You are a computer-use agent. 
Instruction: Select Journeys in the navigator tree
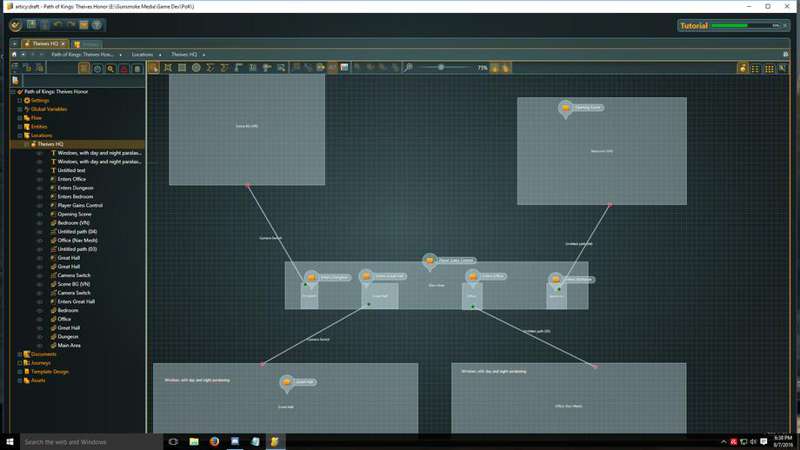(x=40, y=363)
